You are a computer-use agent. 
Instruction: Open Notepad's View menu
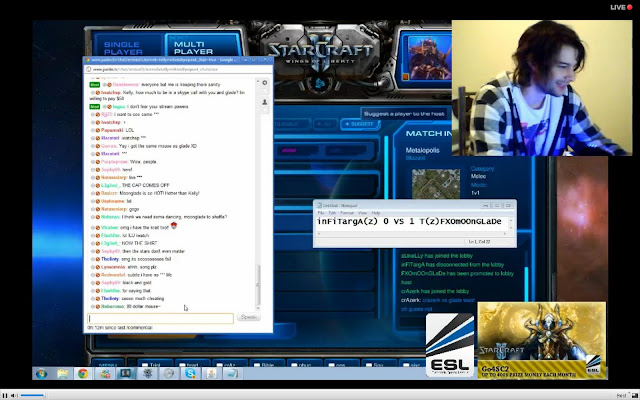pyautogui.click(x=362, y=213)
